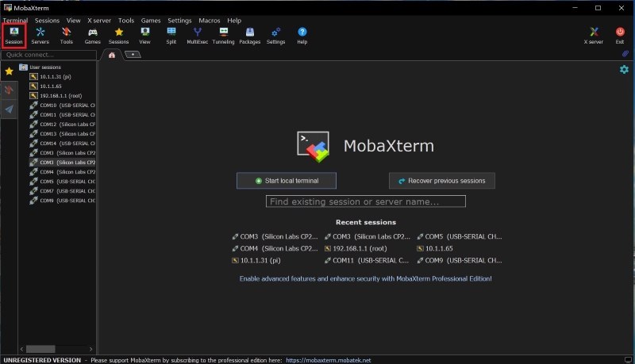Open the Terminal menu
The image size is (635, 364).
15,20
